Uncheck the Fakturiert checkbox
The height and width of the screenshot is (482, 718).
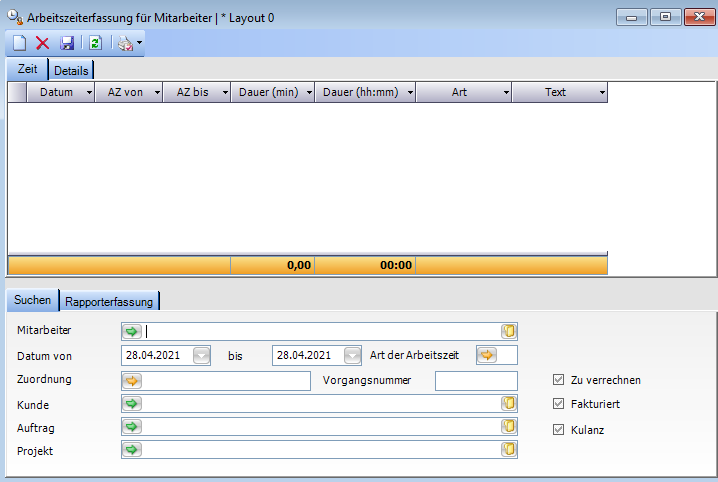[559, 404]
